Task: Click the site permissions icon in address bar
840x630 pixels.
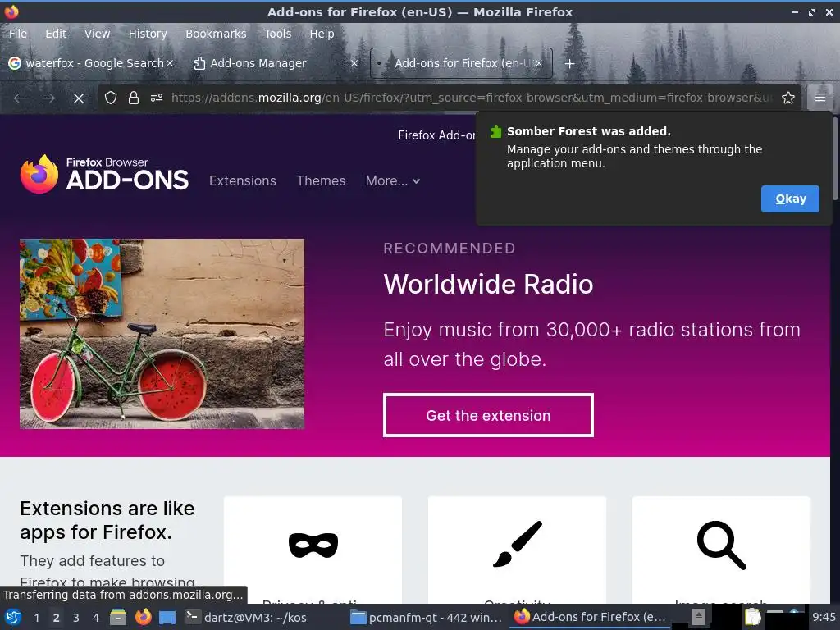Action: [x=157, y=98]
